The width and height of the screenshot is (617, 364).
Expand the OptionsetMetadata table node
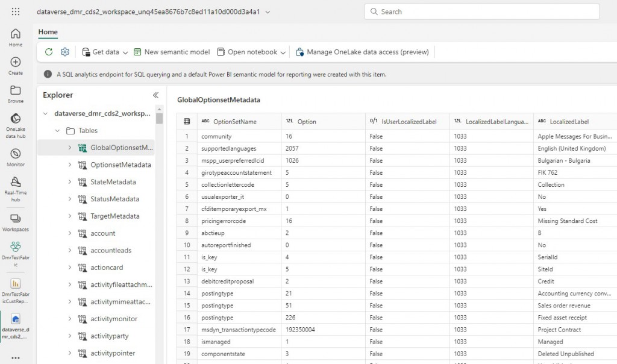[x=70, y=165]
